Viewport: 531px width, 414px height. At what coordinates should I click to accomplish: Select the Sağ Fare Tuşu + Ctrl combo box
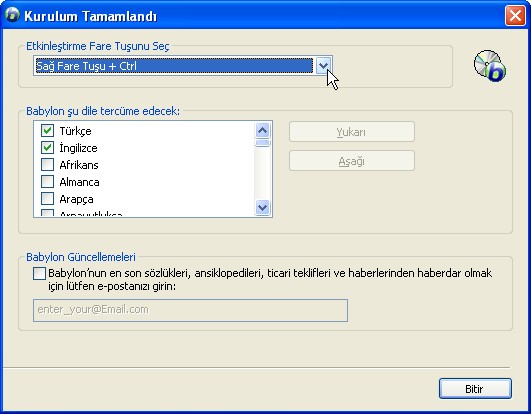click(x=183, y=66)
